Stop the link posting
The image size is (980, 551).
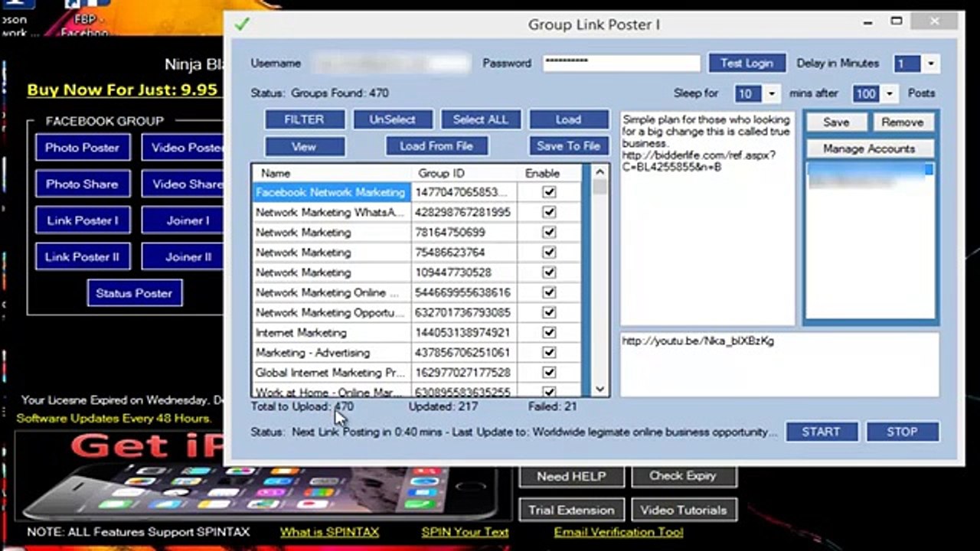pyautogui.click(x=902, y=432)
